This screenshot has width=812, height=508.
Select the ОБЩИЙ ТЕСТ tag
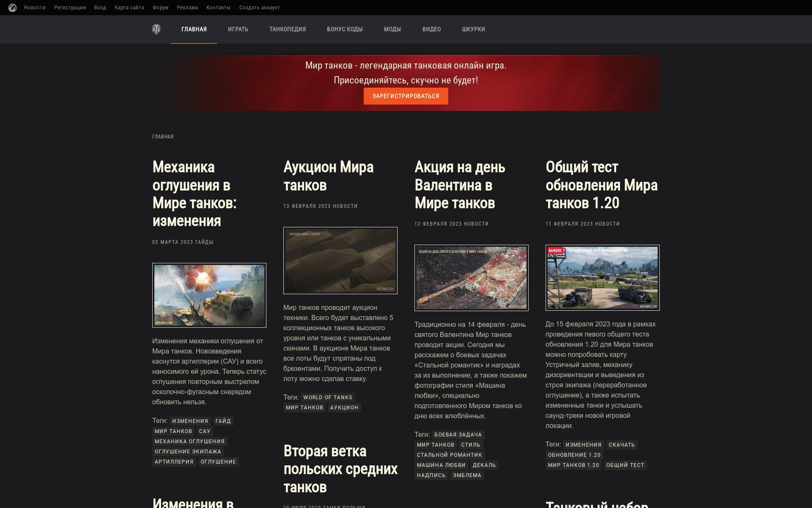coord(625,465)
